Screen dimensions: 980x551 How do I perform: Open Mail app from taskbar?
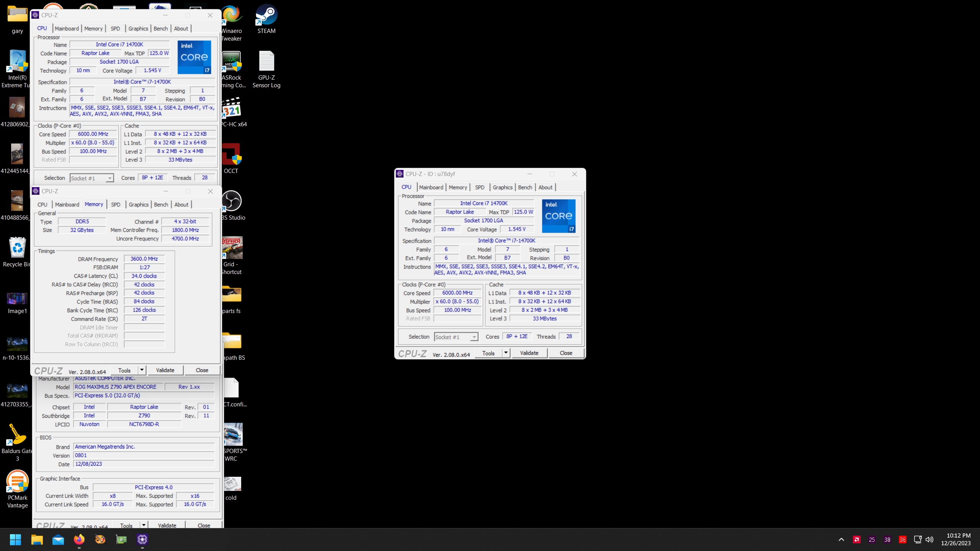pyautogui.click(x=58, y=540)
